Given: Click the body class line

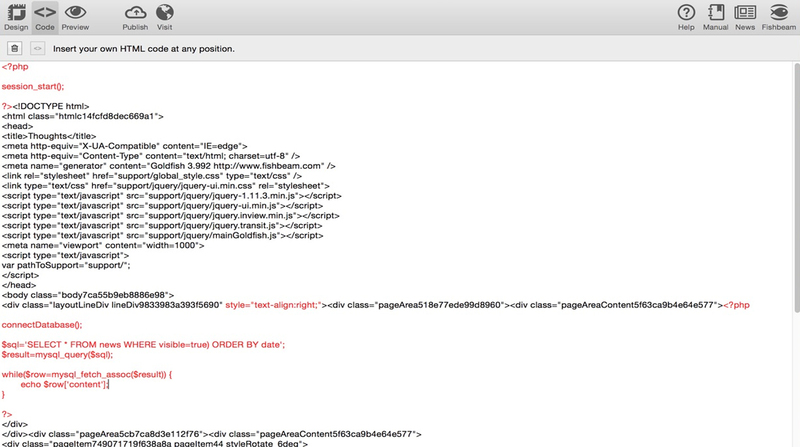Looking at the screenshot, I should [x=88, y=295].
